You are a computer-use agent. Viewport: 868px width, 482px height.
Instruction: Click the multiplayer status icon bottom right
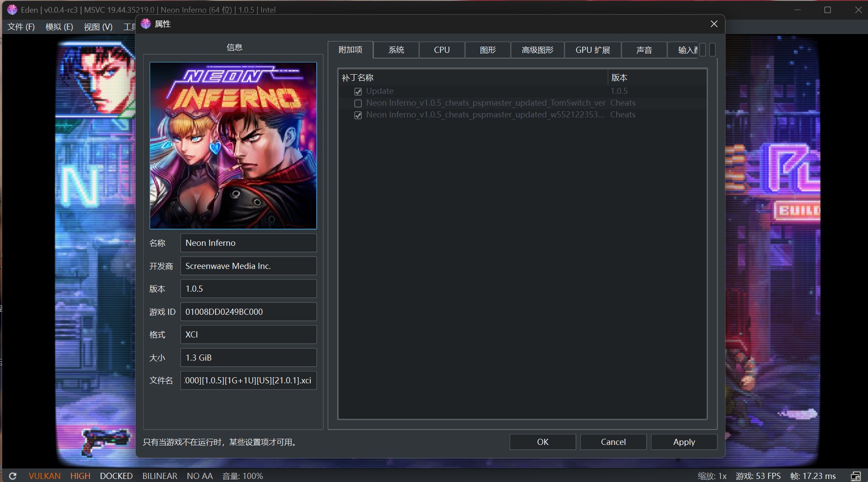[x=855, y=476]
